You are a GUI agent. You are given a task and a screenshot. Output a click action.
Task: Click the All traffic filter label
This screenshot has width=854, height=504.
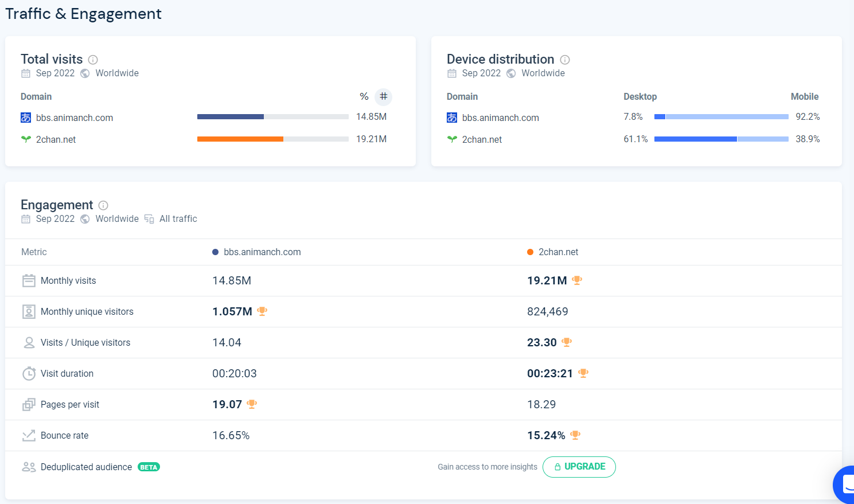coord(178,218)
